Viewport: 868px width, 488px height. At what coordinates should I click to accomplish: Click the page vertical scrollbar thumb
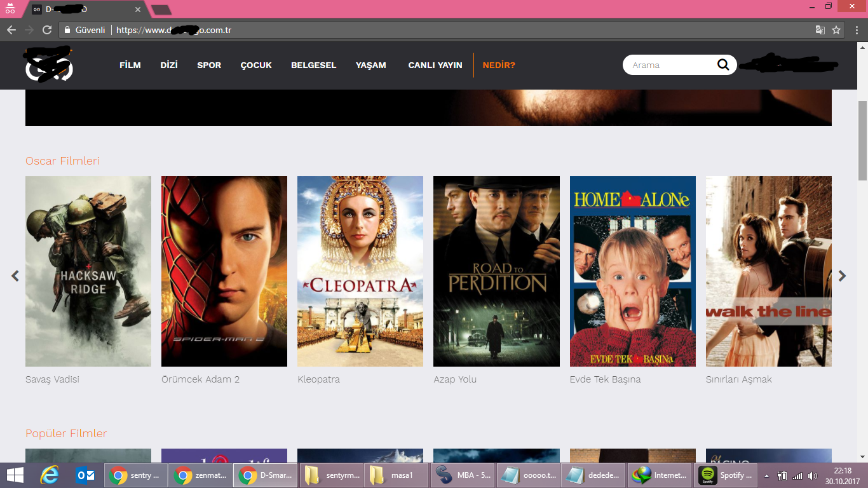coord(862,140)
